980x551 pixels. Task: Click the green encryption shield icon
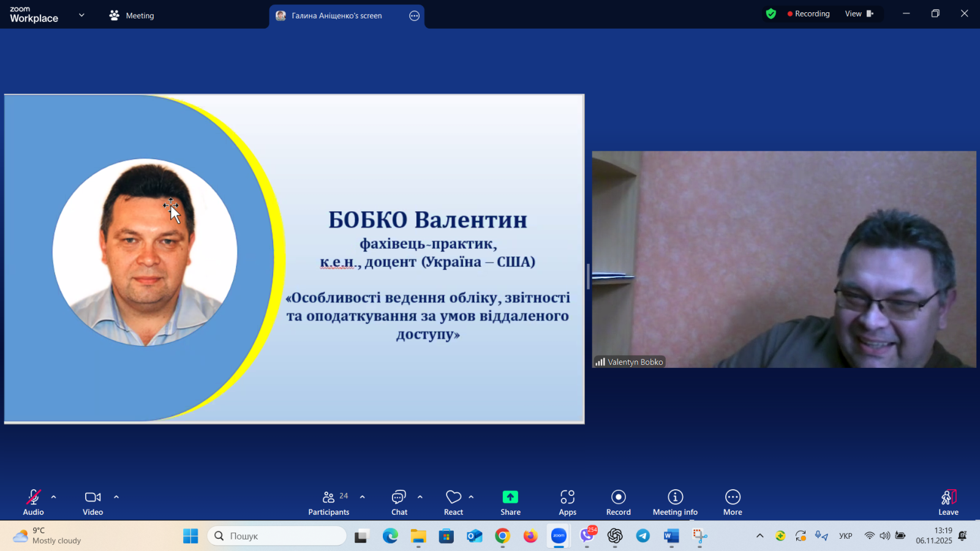pos(771,13)
